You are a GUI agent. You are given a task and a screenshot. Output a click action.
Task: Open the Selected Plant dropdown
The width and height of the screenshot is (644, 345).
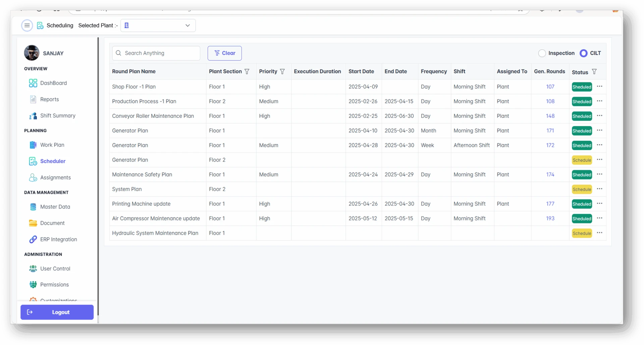[158, 25]
